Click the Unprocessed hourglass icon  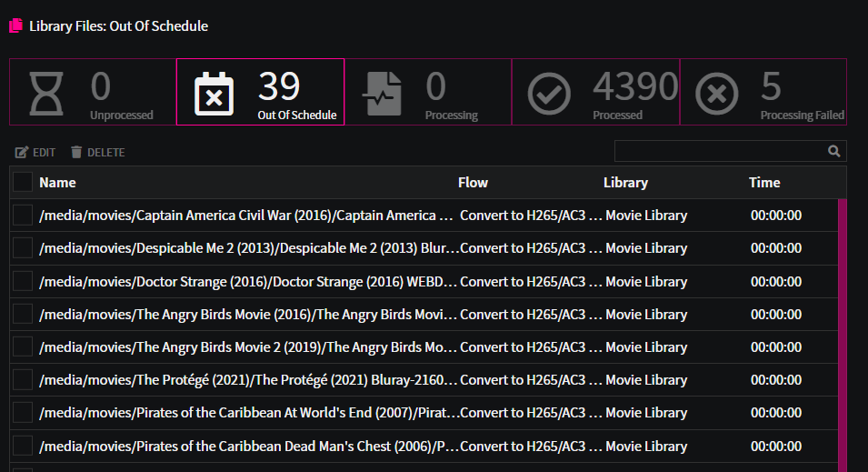coord(46,93)
